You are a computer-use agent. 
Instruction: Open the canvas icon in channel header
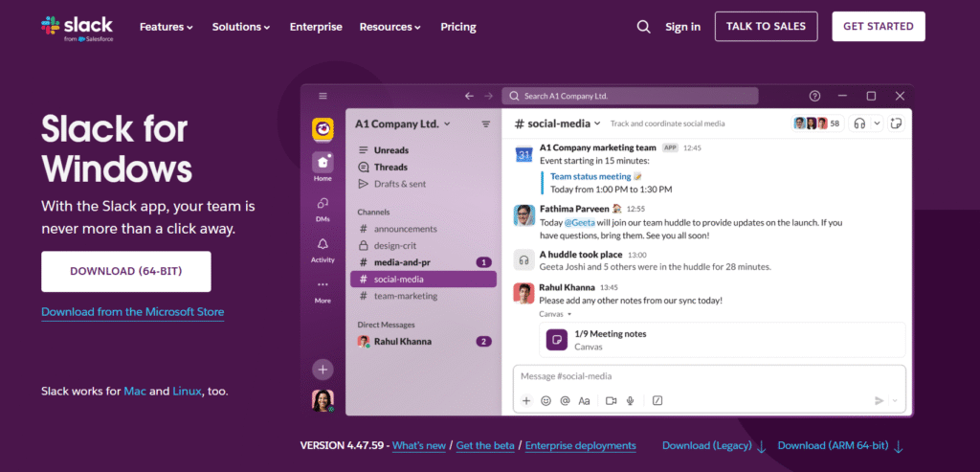(x=896, y=124)
